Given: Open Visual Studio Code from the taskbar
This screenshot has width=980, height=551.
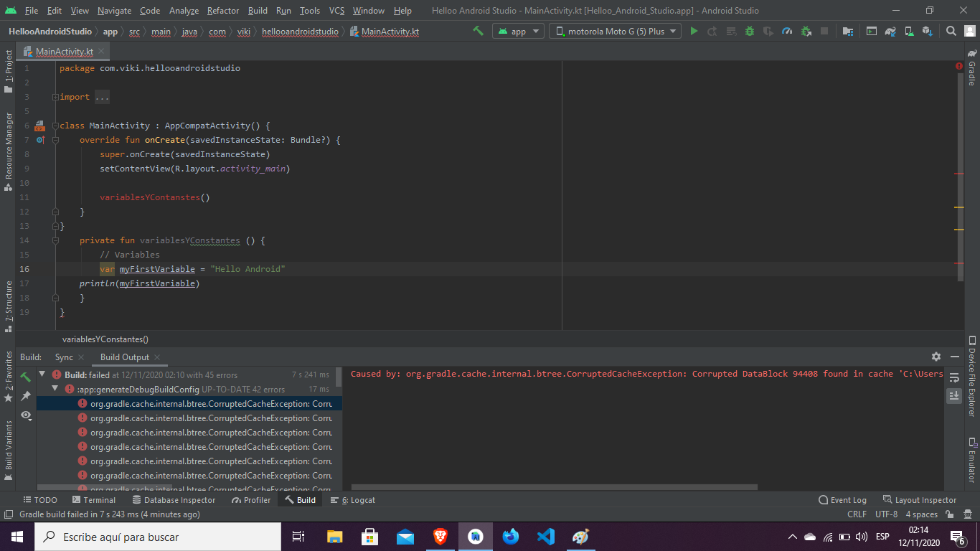Looking at the screenshot, I should coord(546,536).
